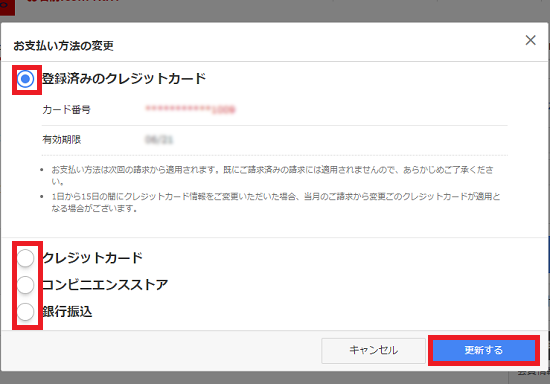Viewport: 550px width, 384px height.
Task: Click the お支払い方法の変更 dialog title
Action: (x=63, y=46)
